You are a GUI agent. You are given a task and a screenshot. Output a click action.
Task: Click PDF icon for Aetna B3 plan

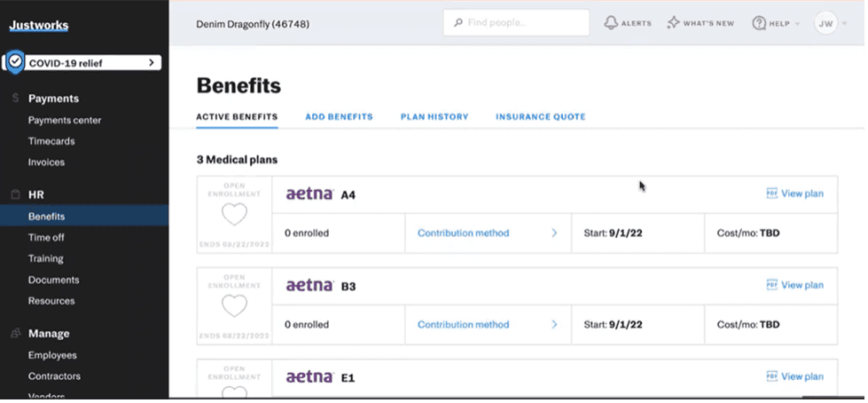[771, 285]
